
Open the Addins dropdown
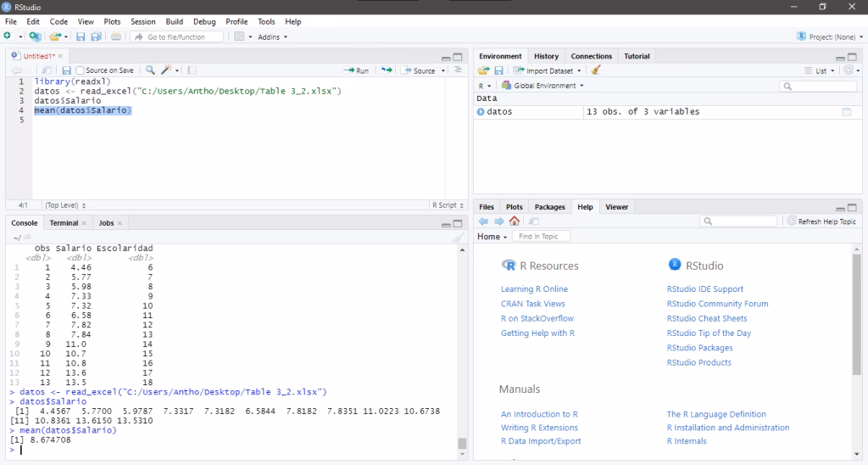tap(272, 37)
